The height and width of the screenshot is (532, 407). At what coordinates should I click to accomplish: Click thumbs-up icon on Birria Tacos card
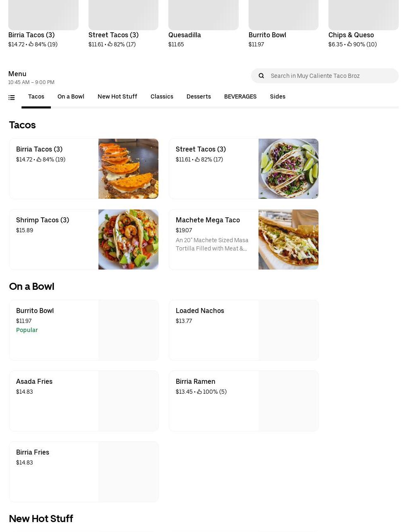(39, 159)
